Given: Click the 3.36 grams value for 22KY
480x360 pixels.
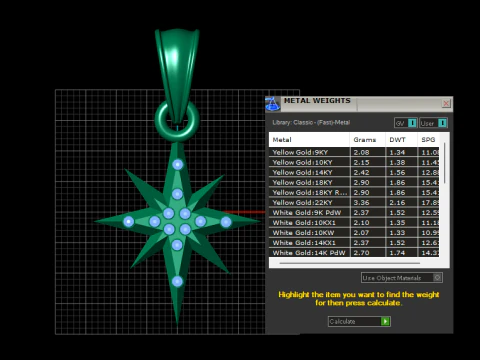Looking at the screenshot, I should (x=361, y=202).
